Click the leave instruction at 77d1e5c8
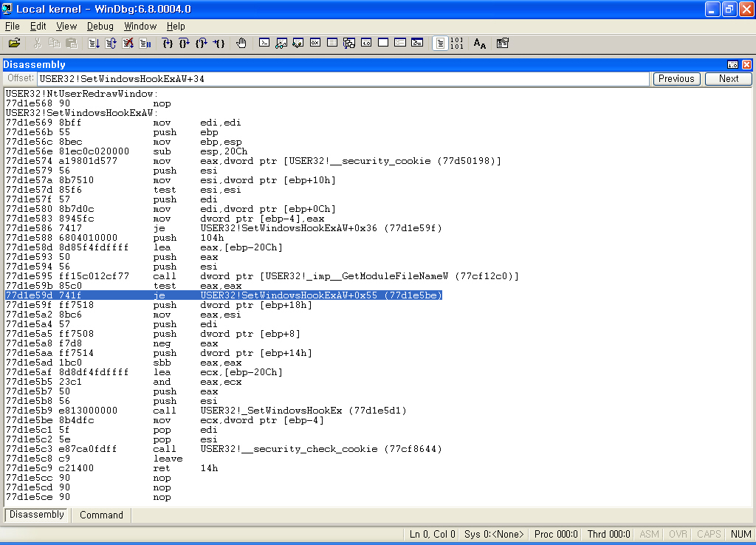756x545 pixels. click(94, 458)
